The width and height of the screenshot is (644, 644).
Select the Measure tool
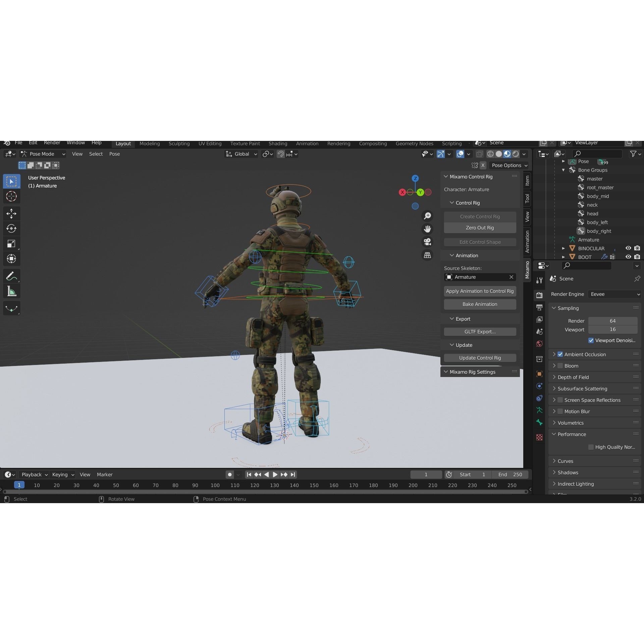coord(11,291)
